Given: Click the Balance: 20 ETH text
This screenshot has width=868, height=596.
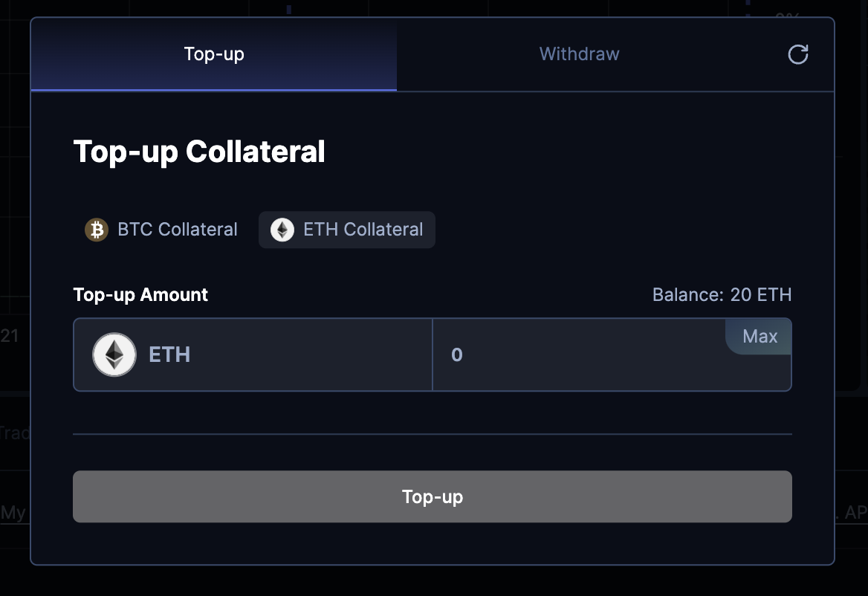Looking at the screenshot, I should (x=722, y=295).
